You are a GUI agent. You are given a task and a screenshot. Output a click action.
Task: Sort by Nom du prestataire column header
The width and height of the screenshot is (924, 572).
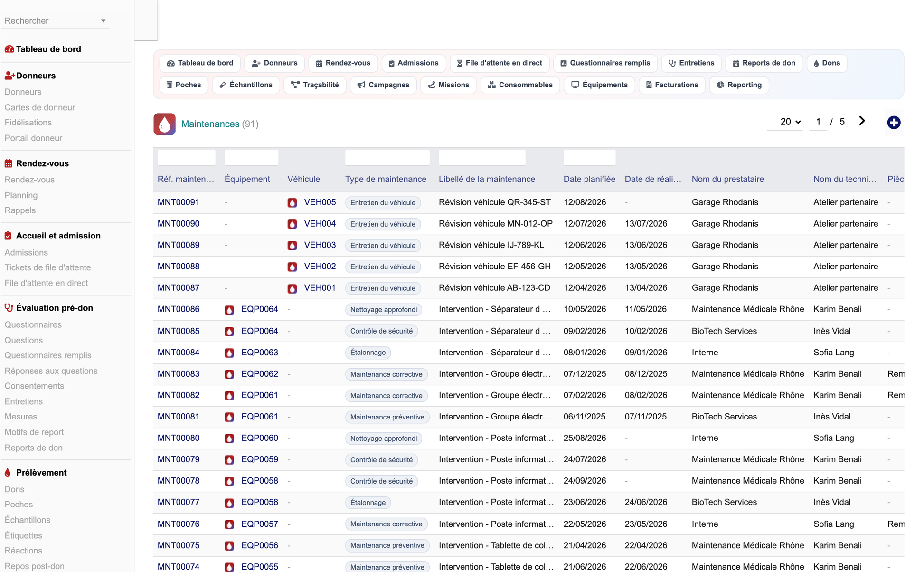click(728, 179)
